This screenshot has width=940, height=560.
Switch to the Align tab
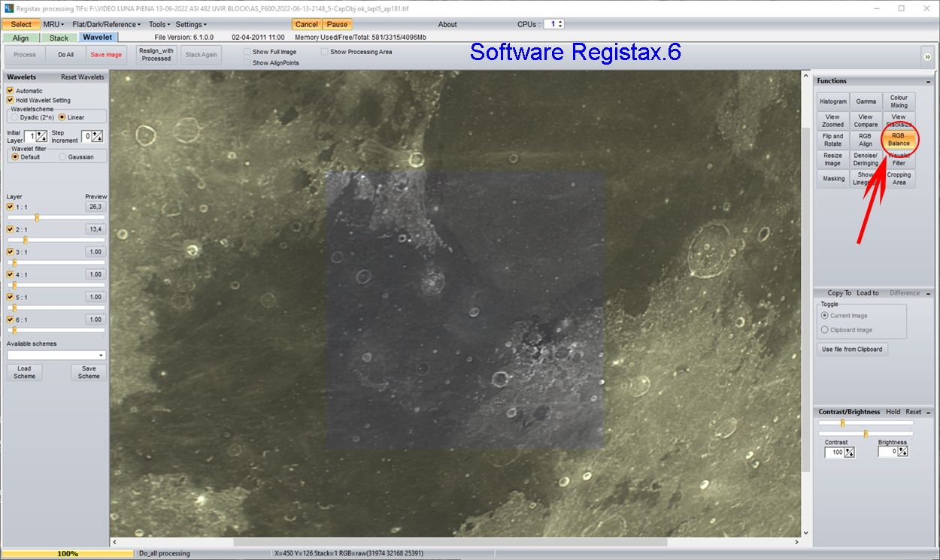coord(21,38)
